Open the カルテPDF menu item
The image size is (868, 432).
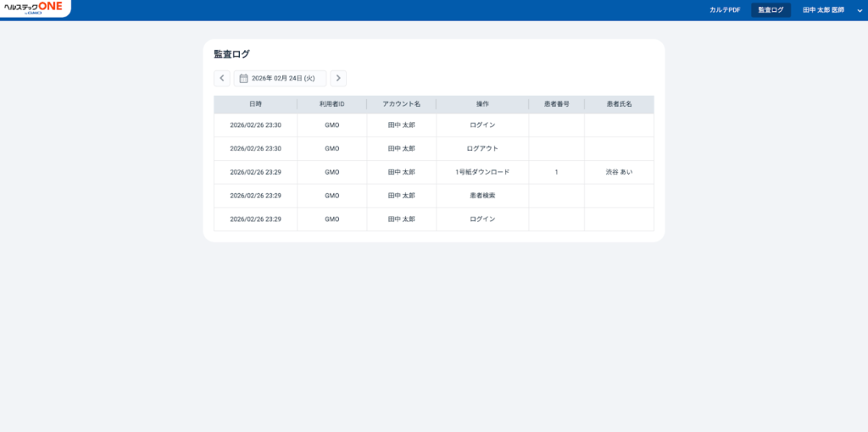[x=725, y=10]
